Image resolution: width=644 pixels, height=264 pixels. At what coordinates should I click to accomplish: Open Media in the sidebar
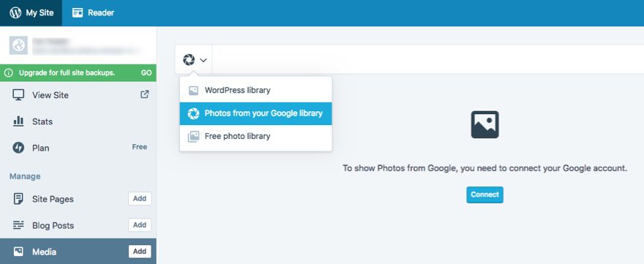(x=45, y=252)
